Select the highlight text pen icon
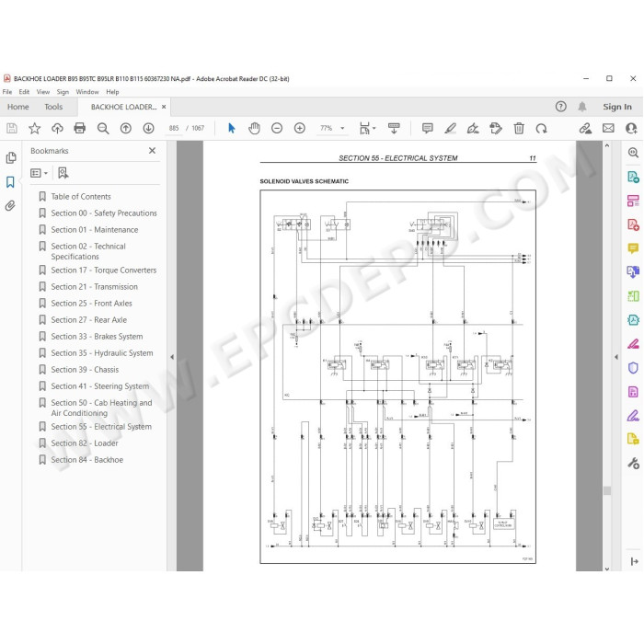Viewport: 644px width, 644px height. [450, 129]
